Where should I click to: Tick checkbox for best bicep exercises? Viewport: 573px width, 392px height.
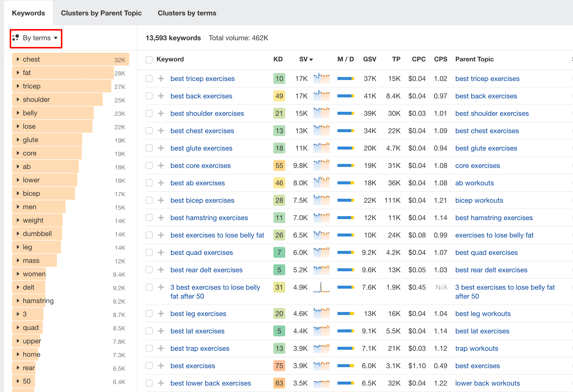[149, 200]
